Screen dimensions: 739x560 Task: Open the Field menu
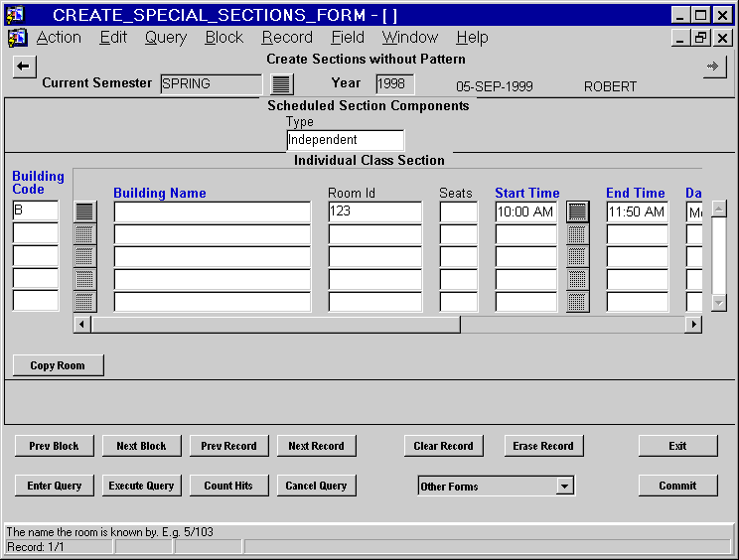348,37
